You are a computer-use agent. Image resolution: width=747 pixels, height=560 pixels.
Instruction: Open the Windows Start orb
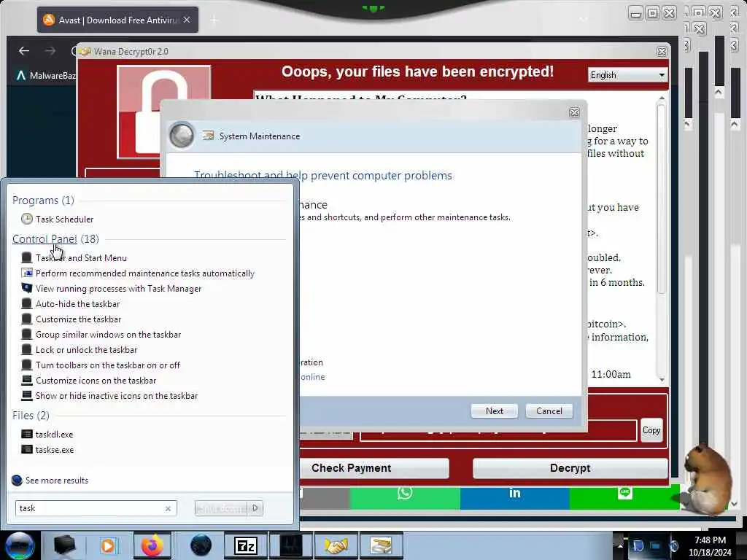[20, 545]
